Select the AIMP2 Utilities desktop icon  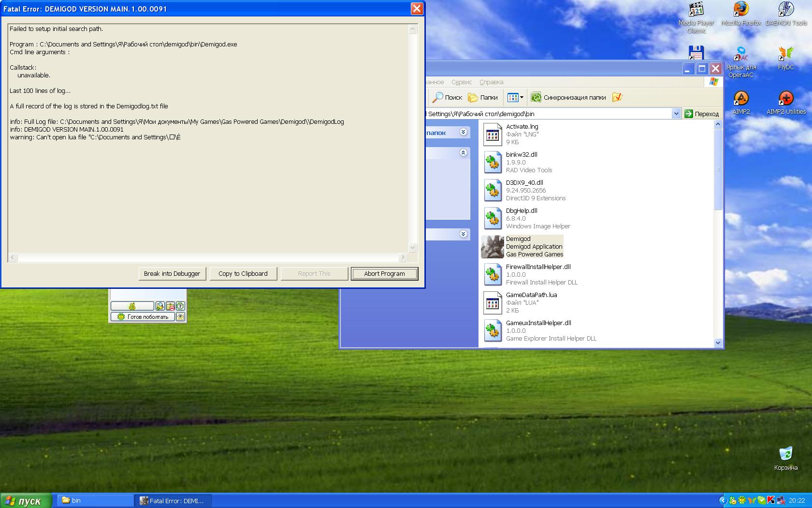click(x=786, y=103)
